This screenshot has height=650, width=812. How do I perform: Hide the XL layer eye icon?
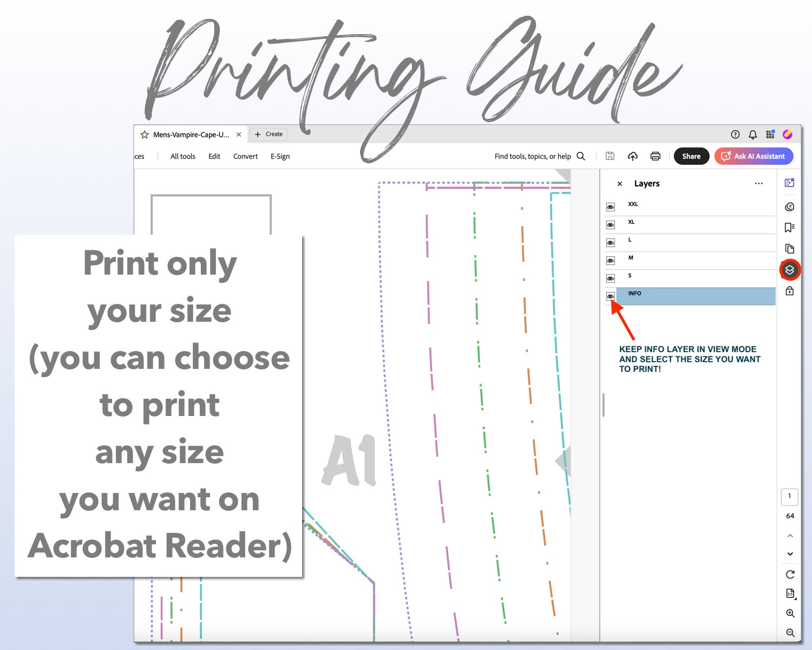[611, 225]
